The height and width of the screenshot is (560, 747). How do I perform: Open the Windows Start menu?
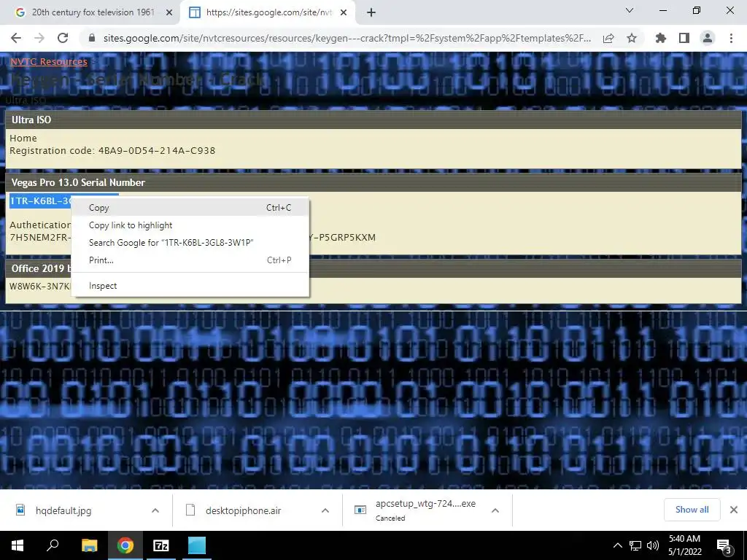[18, 545]
